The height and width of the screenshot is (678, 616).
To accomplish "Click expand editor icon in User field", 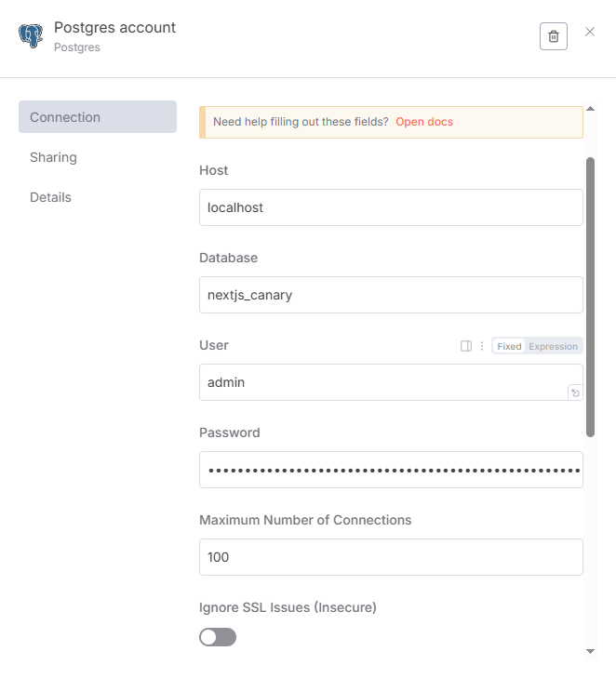I will coord(575,392).
